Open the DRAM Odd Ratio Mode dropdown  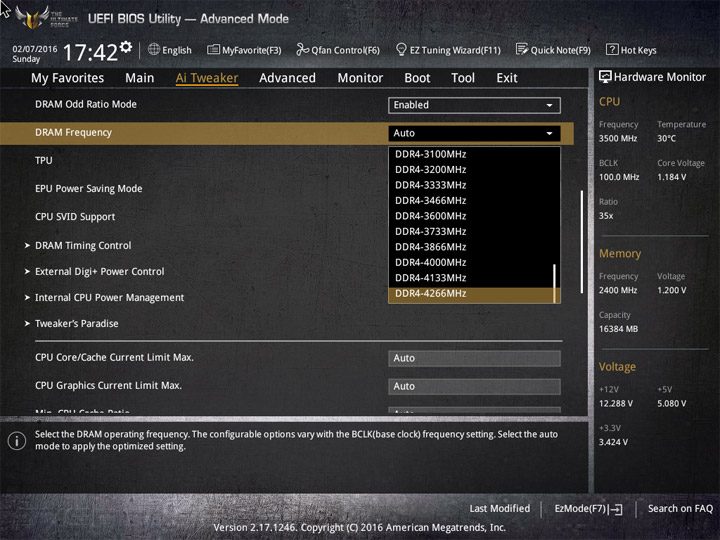click(474, 105)
